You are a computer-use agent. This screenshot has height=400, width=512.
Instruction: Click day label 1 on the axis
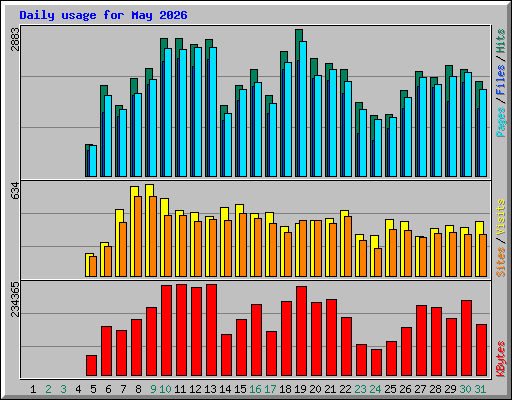point(33,389)
